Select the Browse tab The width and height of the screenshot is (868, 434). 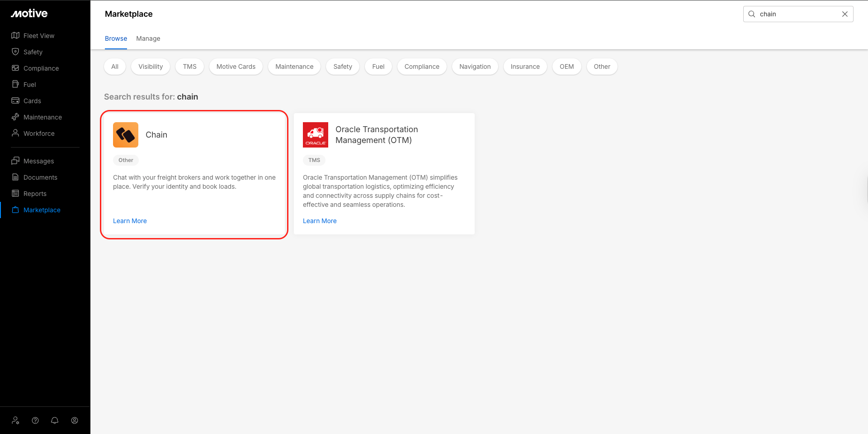pos(116,38)
